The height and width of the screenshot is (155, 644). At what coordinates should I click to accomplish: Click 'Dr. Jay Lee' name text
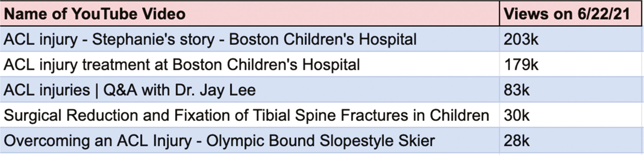pyautogui.click(x=215, y=90)
